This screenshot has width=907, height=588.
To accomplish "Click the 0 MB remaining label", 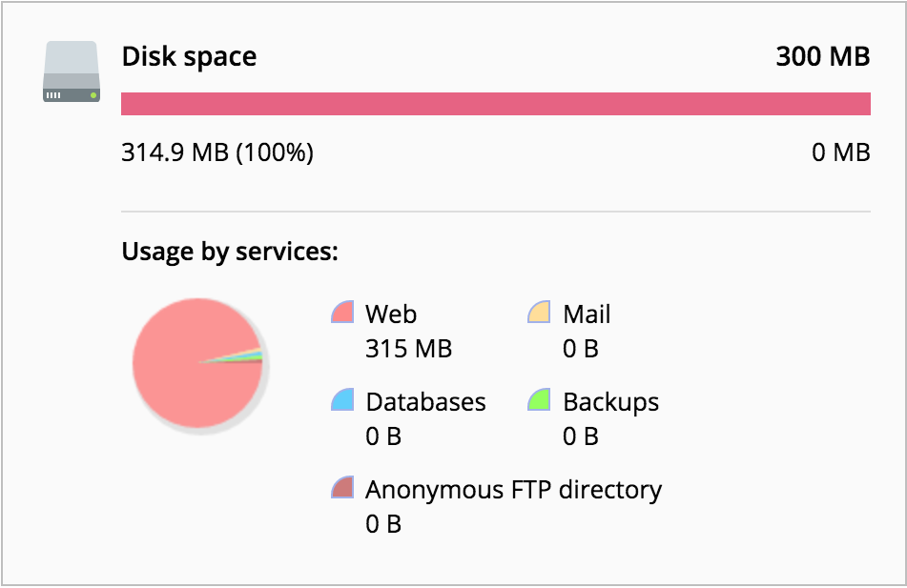I will click(841, 152).
